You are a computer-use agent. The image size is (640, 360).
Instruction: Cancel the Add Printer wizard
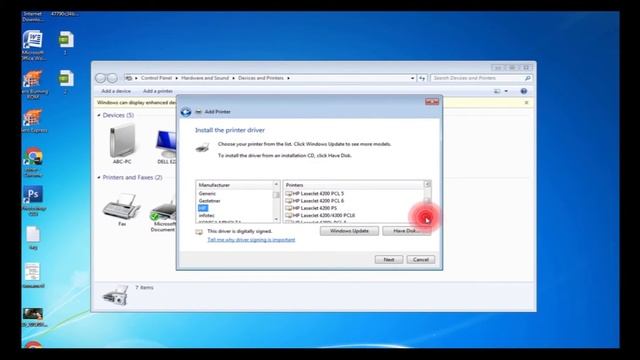pyautogui.click(x=421, y=260)
